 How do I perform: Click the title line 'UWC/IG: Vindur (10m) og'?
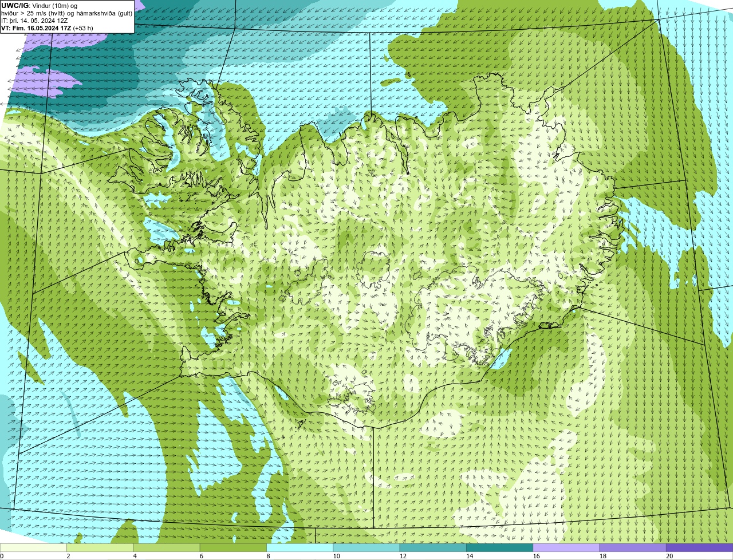(40, 5)
